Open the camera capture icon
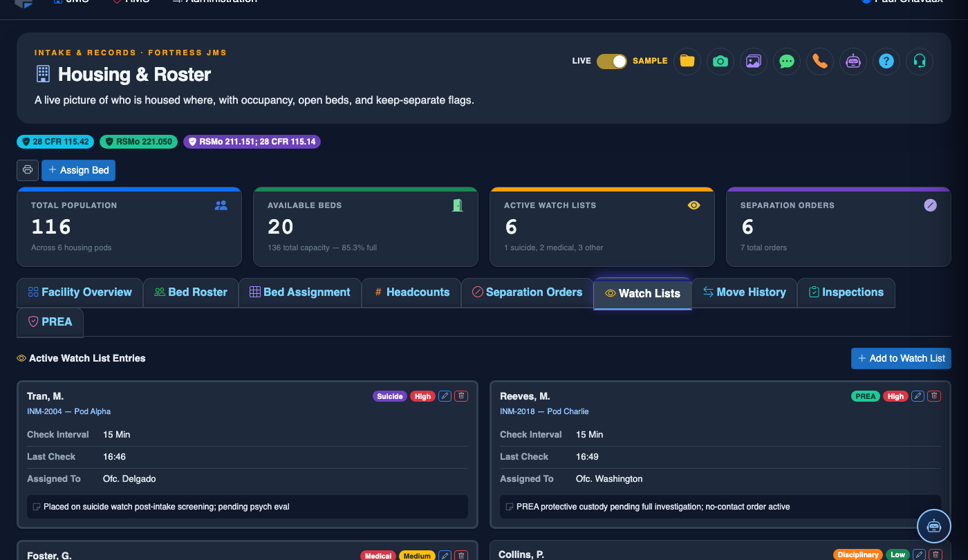This screenshot has height=560, width=968. [x=720, y=61]
